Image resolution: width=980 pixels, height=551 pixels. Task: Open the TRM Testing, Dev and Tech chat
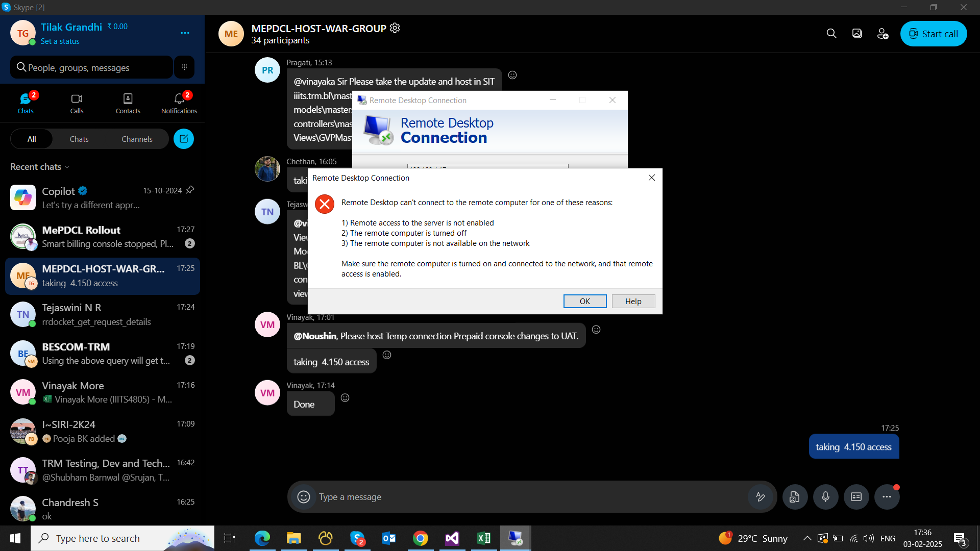(103, 470)
